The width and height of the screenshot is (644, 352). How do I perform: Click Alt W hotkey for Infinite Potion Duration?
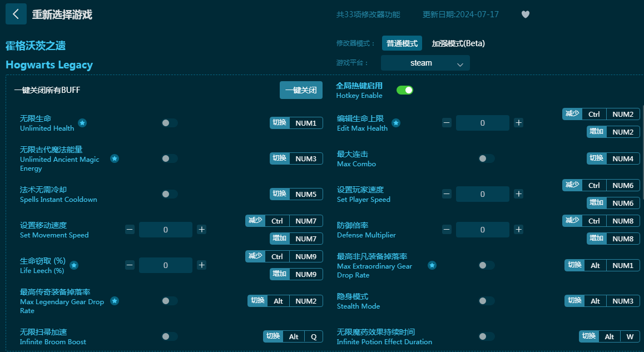pyautogui.click(x=610, y=337)
